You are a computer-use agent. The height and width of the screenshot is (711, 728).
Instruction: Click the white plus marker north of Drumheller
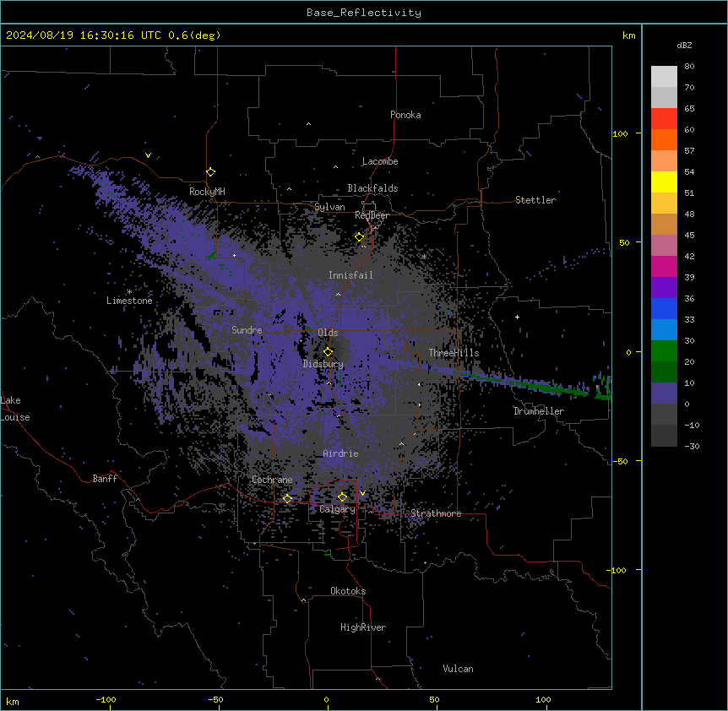(x=517, y=317)
